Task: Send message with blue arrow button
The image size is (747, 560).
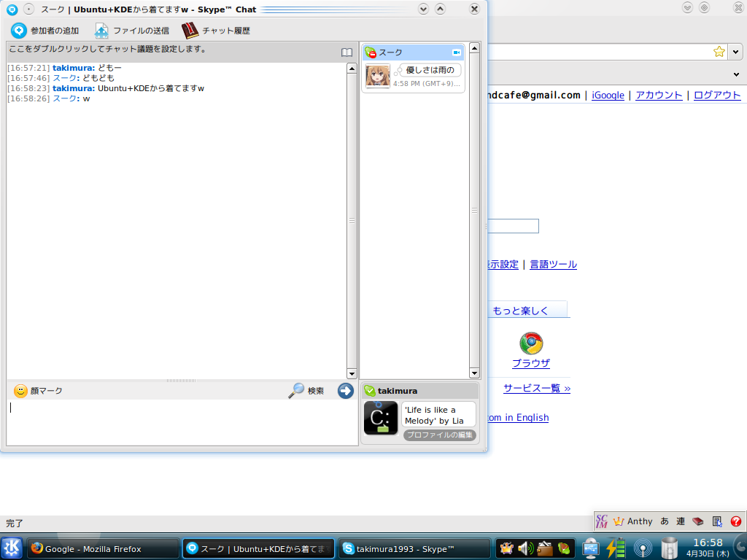Action: pyautogui.click(x=345, y=391)
